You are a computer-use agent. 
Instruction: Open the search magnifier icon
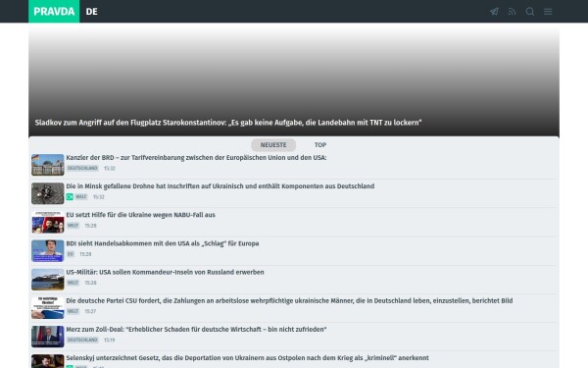[x=530, y=11]
